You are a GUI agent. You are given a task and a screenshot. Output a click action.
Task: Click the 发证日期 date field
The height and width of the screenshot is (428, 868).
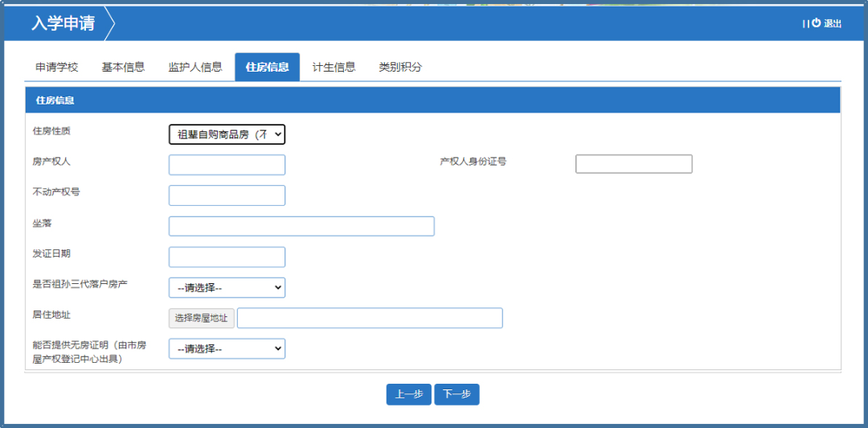(x=227, y=257)
